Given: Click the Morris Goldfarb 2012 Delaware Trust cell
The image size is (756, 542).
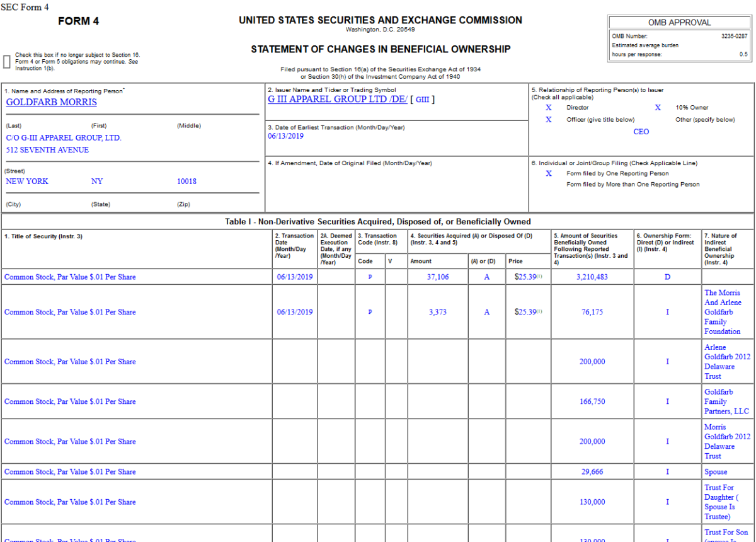Looking at the screenshot, I should pyautogui.click(x=727, y=441).
